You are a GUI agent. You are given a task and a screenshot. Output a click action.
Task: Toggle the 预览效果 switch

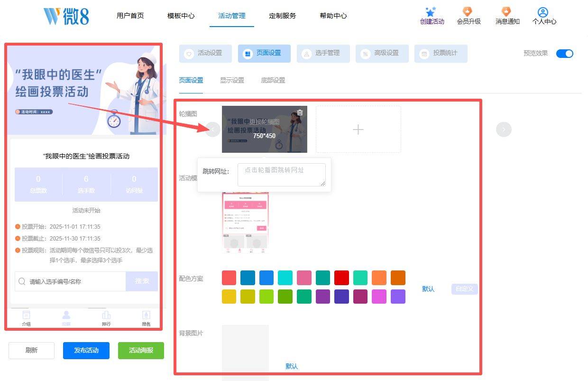(x=565, y=53)
